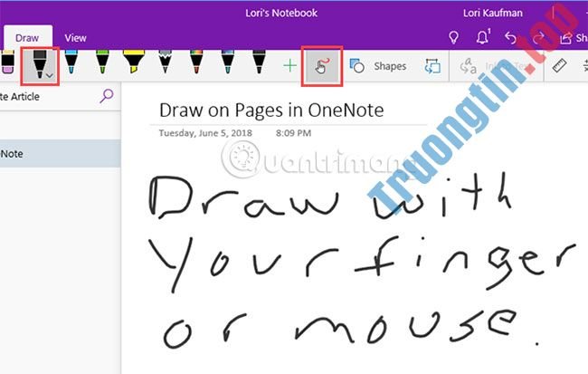Select the last black pen

coord(259,62)
